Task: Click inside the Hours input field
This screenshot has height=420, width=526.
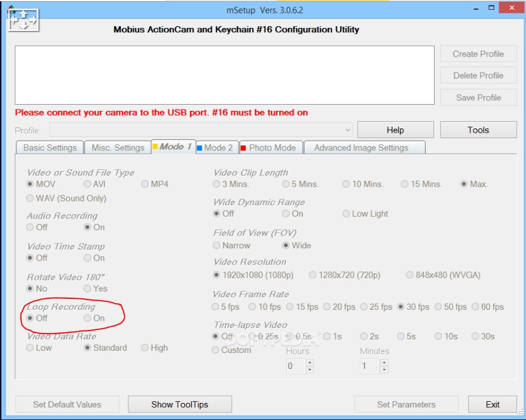Action: (x=295, y=366)
